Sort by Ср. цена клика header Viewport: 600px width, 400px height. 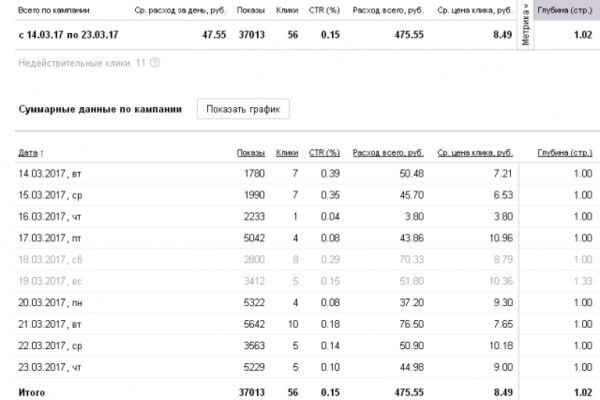pos(475,153)
